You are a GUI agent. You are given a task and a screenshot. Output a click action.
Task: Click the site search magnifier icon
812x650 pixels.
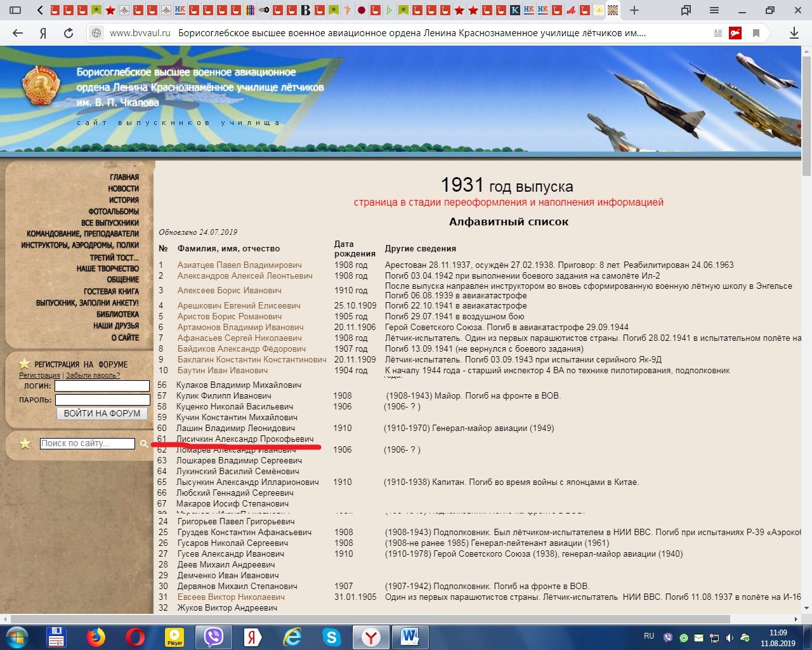tap(144, 444)
